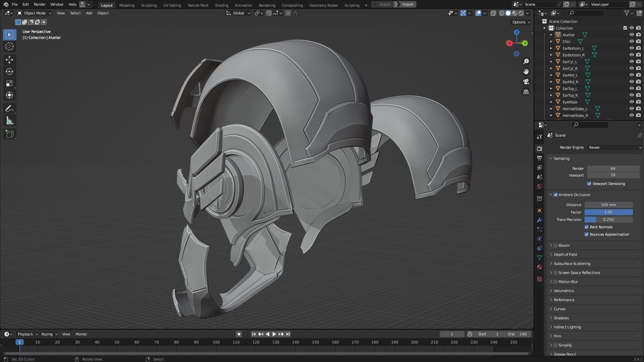Switch to wireframe viewport shading
Viewport: 644px width, 362px height.
[502, 13]
